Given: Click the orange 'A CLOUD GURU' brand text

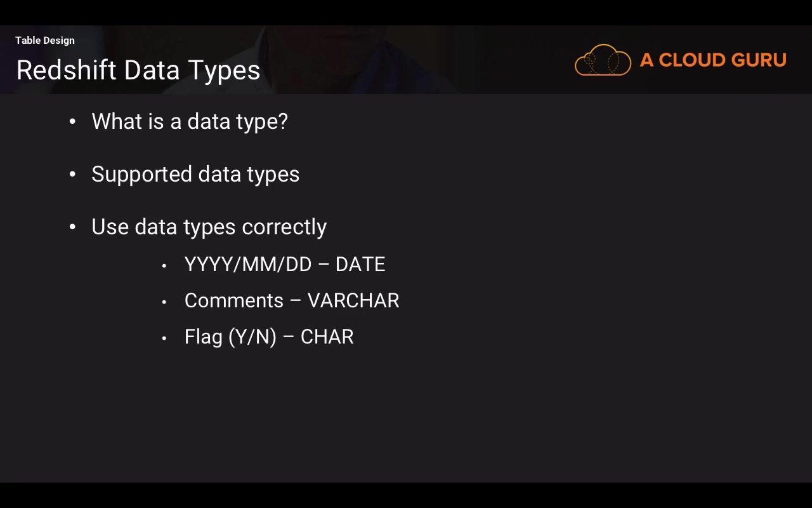Looking at the screenshot, I should [x=713, y=60].
